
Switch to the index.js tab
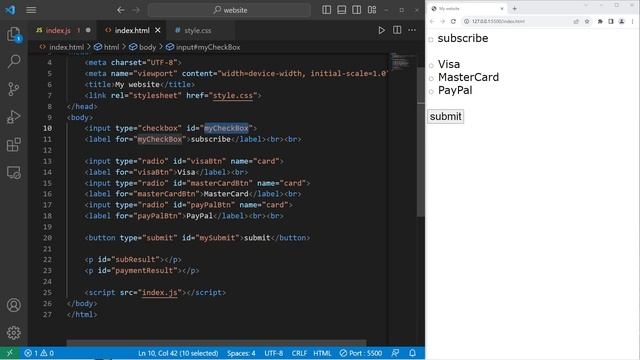tap(63, 30)
